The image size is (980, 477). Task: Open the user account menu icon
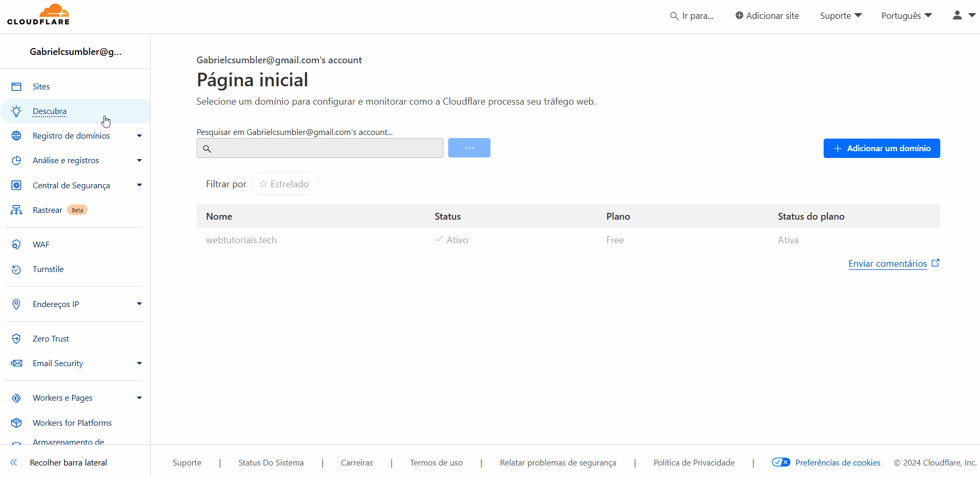click(956, 15)
